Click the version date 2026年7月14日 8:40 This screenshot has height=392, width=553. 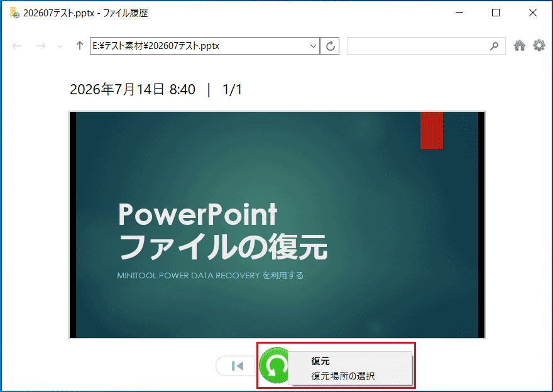coord(133,90)
